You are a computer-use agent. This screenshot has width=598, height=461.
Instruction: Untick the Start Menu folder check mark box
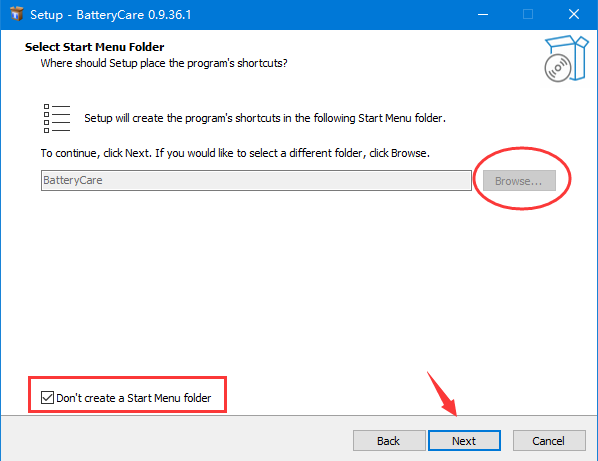click(x=47, y=397)
